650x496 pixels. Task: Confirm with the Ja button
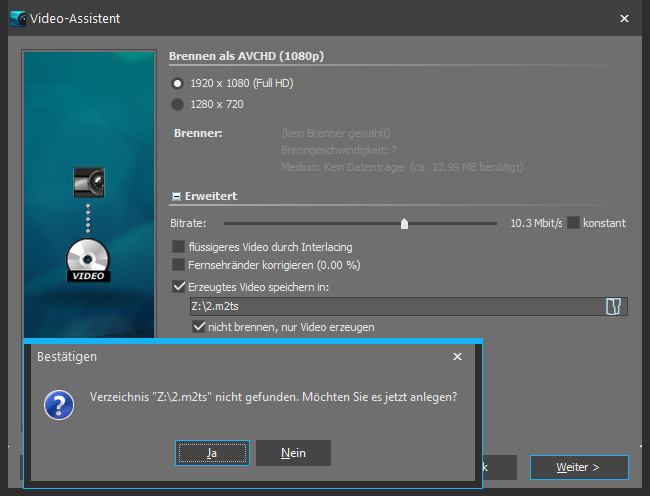coord(212,453)
